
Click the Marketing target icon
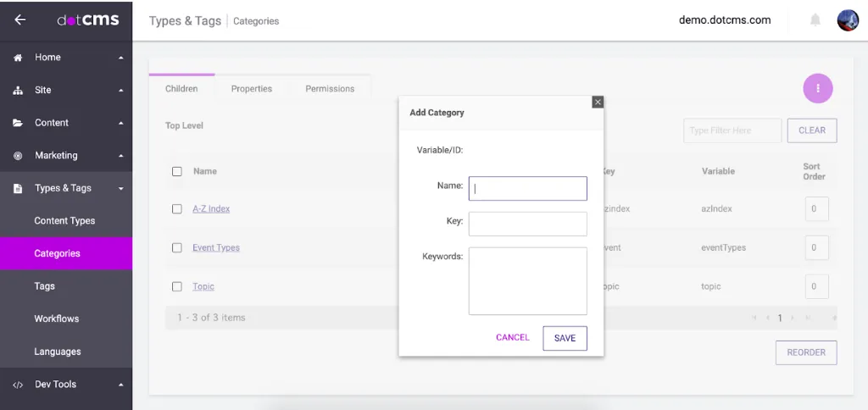coord(18,156)
